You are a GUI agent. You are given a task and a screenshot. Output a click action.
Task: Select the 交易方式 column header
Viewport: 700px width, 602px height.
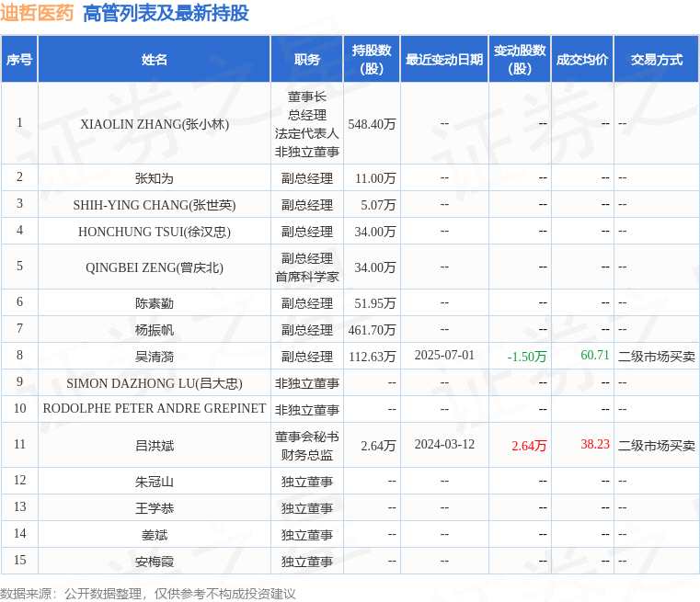click(x=656, y=60)
